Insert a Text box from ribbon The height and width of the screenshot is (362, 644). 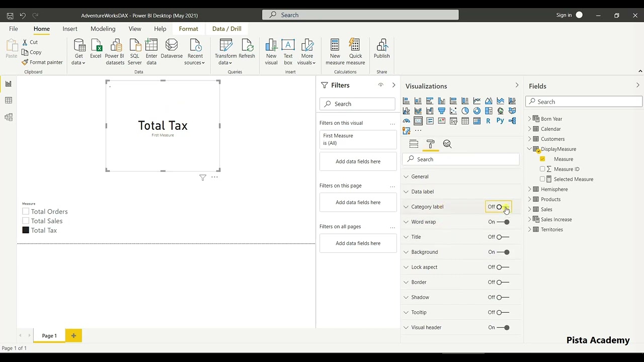pos(288,52)
